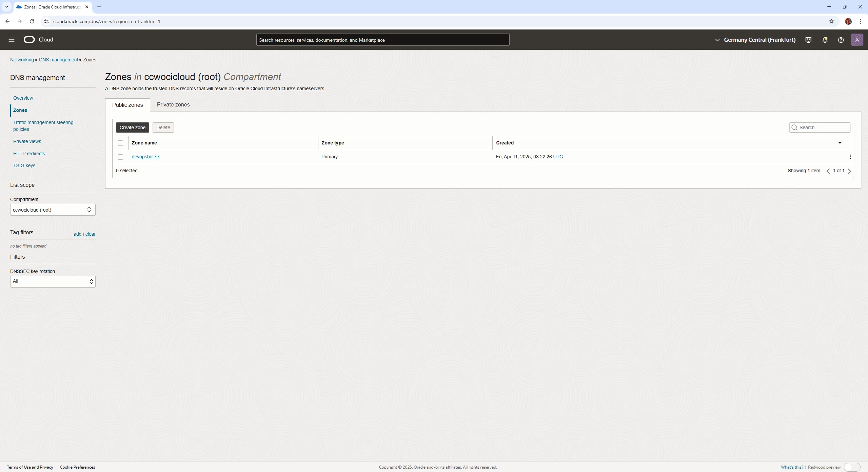Bookmark this page with star icon

tap(831, 21)
